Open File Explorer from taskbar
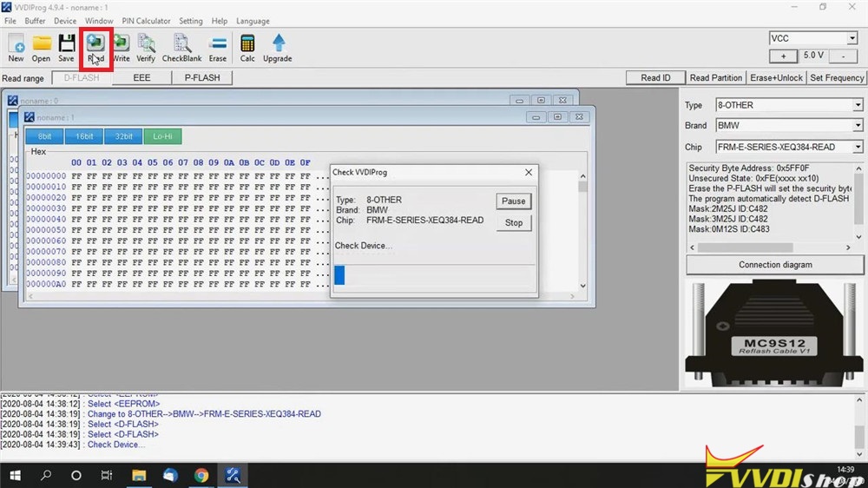This screenshot has width=868, height=488. 138,475
